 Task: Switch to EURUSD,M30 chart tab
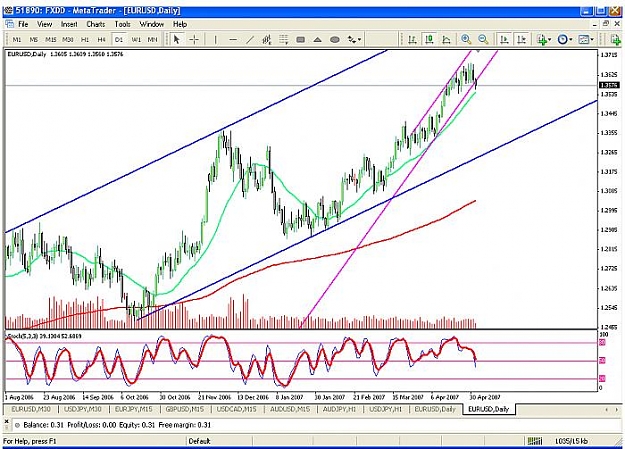click(31, 409)
